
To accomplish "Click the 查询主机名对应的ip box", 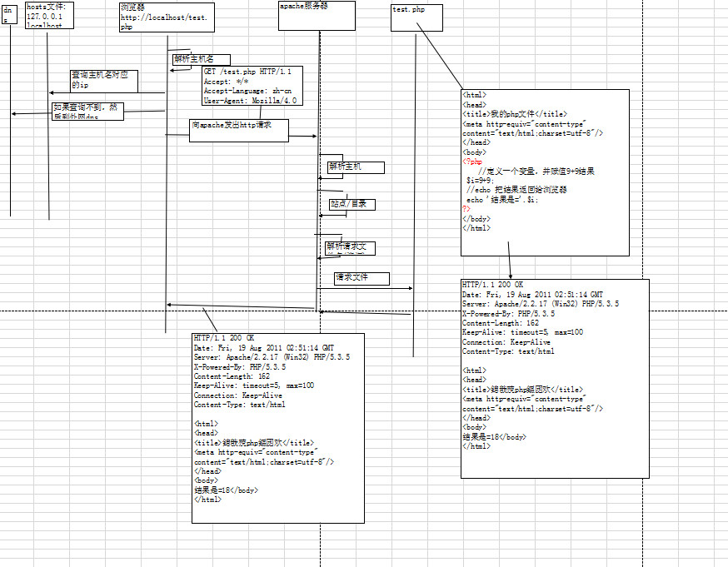I will click(104, 81).
